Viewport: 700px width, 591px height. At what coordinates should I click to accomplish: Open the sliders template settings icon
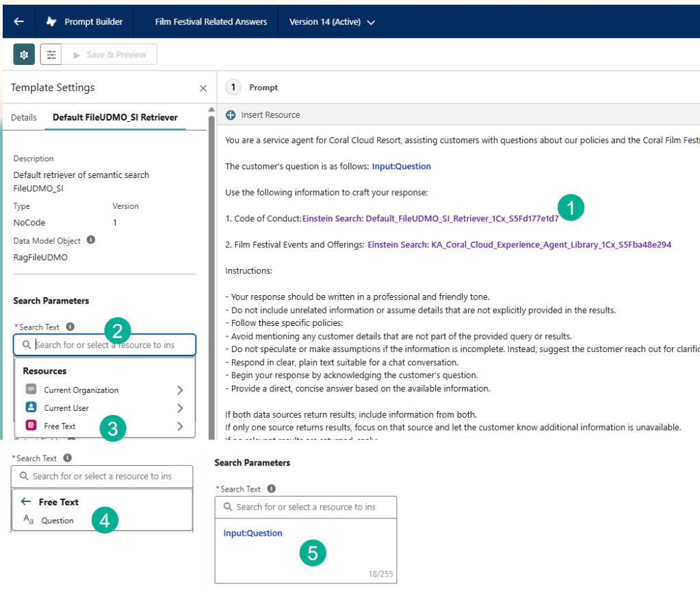(x=51, y=55)
